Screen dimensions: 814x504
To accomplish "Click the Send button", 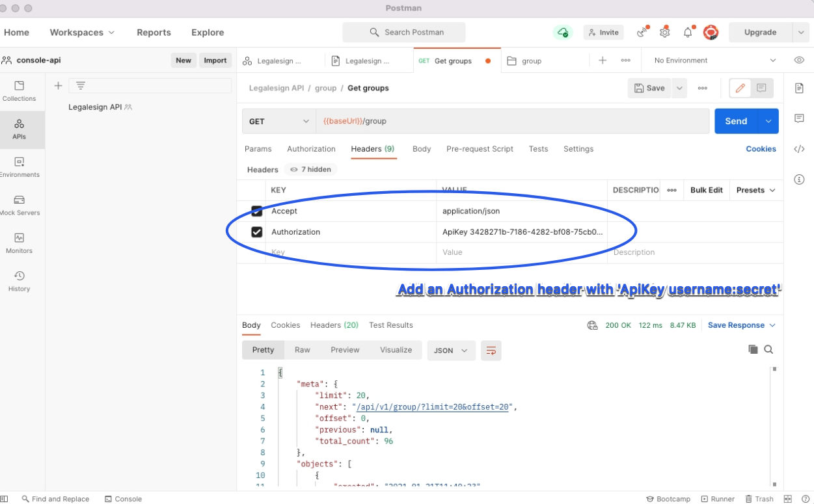I will [x=736, y=121].
